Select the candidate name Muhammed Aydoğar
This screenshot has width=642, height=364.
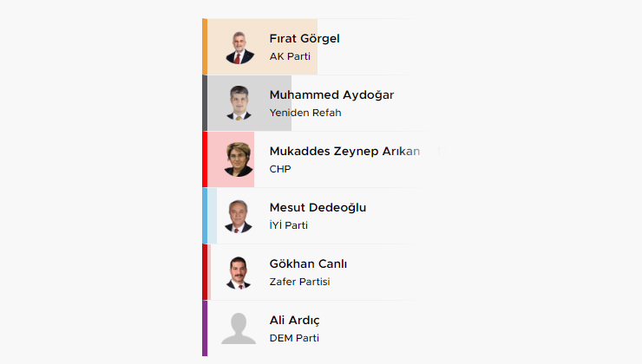click(331, 94)
